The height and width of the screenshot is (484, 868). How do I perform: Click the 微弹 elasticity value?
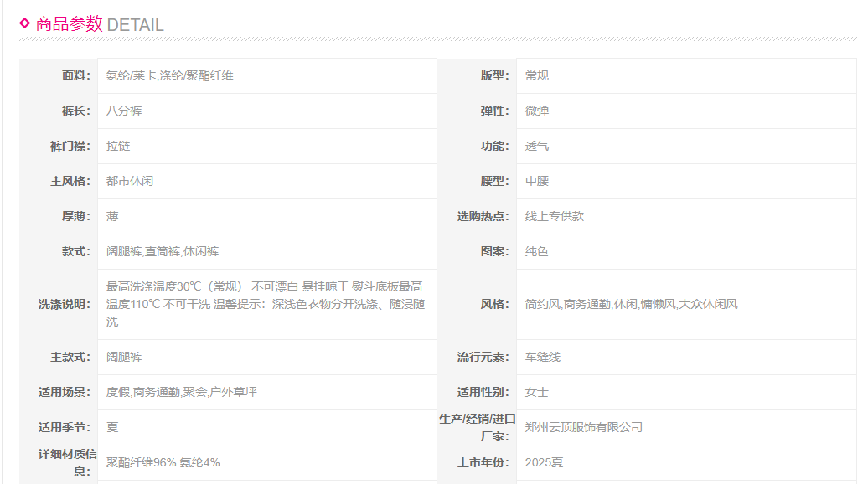pos(537,111)
